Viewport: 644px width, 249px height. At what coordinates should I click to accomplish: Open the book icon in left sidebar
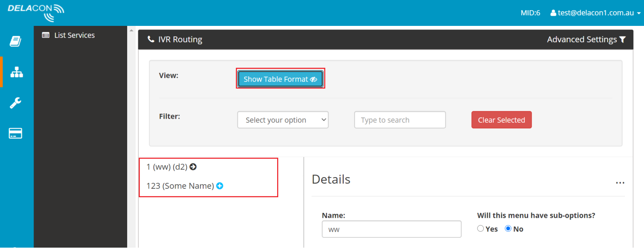pos(16,41)
